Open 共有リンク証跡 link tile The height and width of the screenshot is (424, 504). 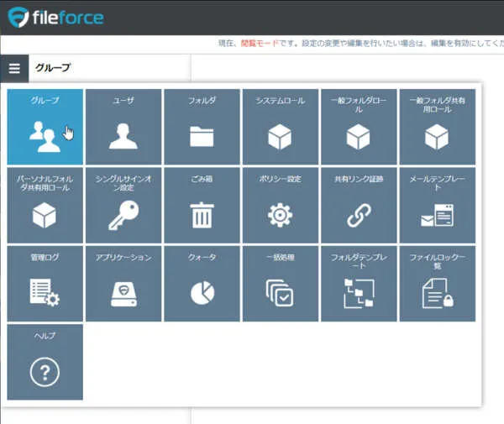coord(359,206)
